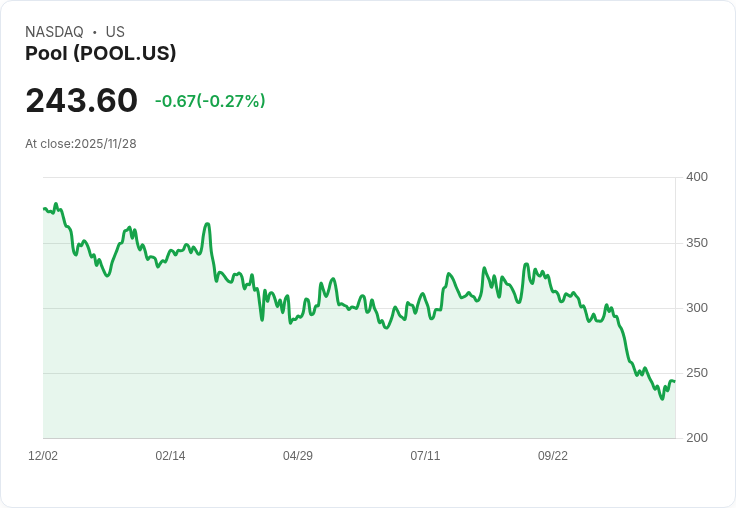Click the 12/02 date label on x-axis
The height and width of the screenshot is (508, 736).
click(43, 455)
